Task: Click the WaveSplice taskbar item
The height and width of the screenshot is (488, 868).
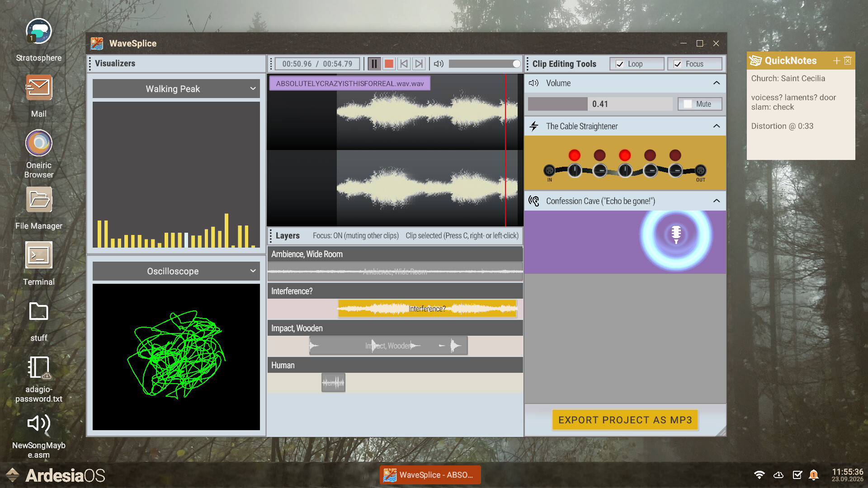Action: 429,475
